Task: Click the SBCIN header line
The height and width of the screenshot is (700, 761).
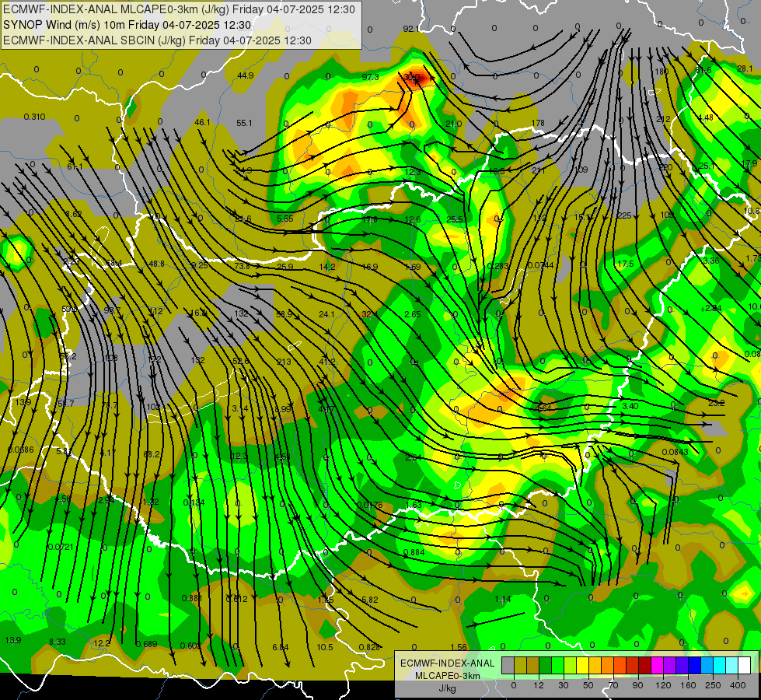Action: [157, 40]
